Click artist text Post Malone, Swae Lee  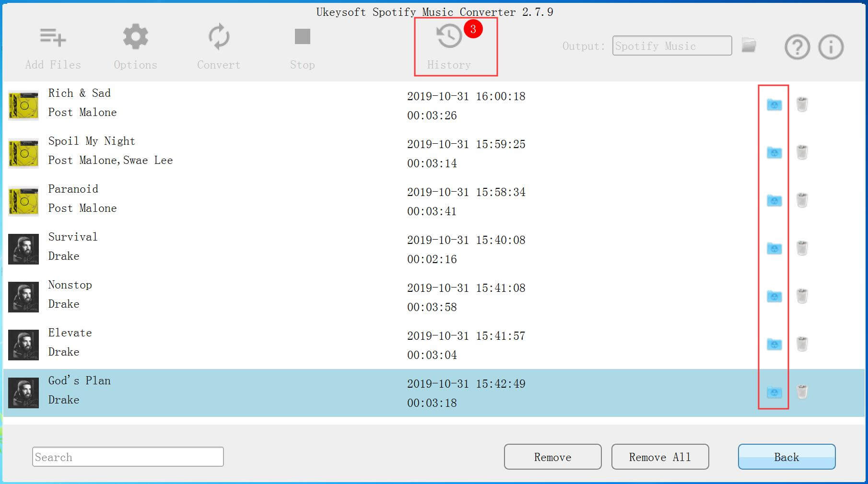110,160
